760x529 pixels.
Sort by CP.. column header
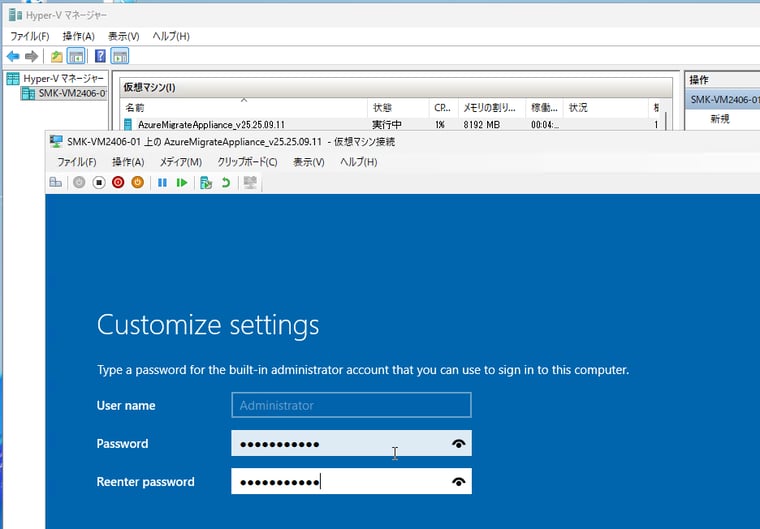pyautogui.click(x=443, y=108)
